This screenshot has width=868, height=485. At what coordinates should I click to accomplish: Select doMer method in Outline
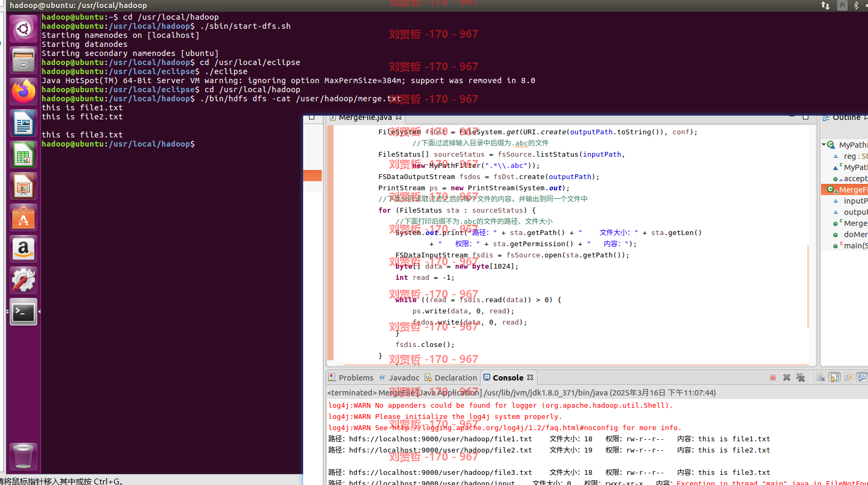(x=850, y=235)
